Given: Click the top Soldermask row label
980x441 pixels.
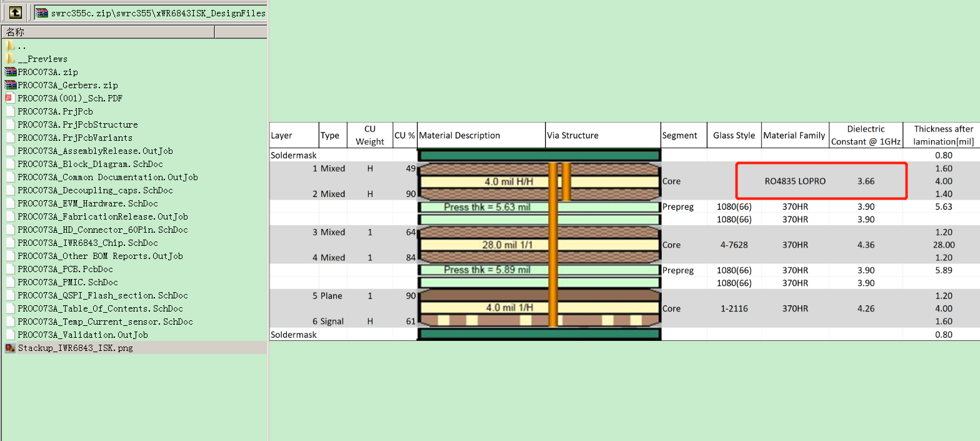Looking at the screenshot, I should (294, 155).
